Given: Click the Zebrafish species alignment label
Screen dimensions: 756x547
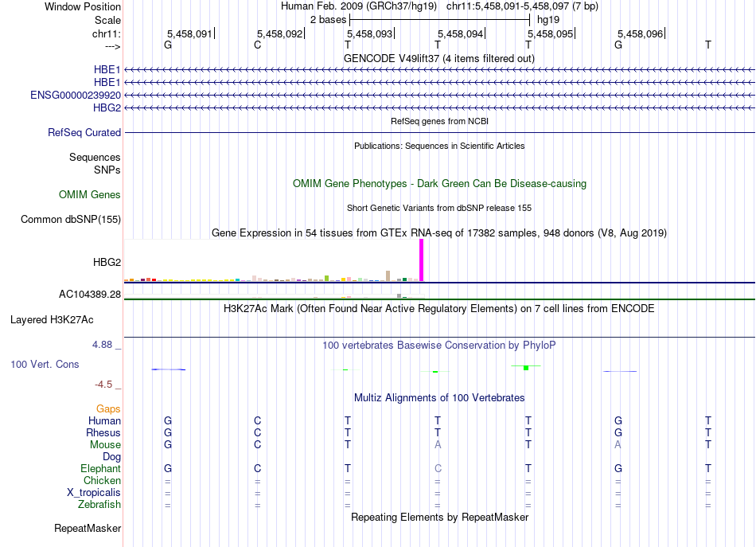Looking at the screenshot, I should pos(99,505).
